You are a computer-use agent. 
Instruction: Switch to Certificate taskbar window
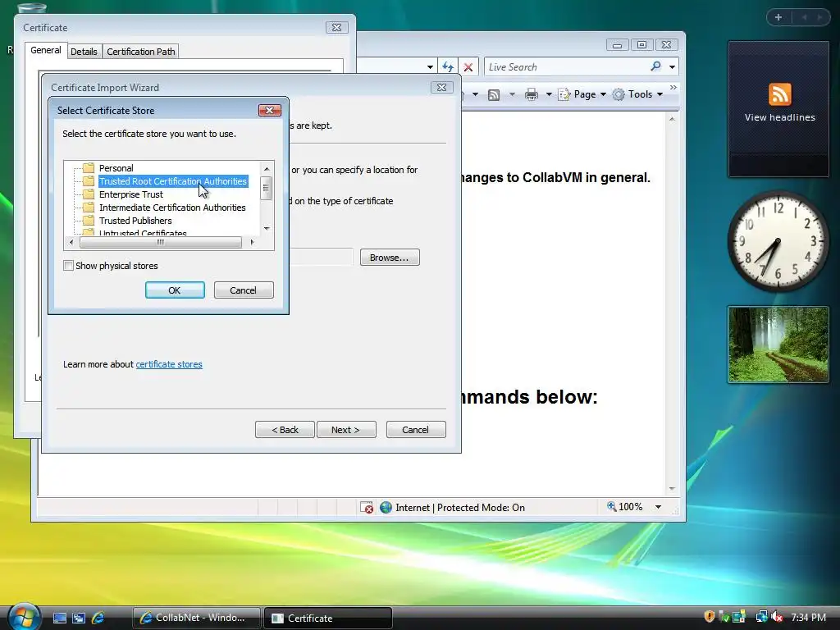tap(328, 618)
